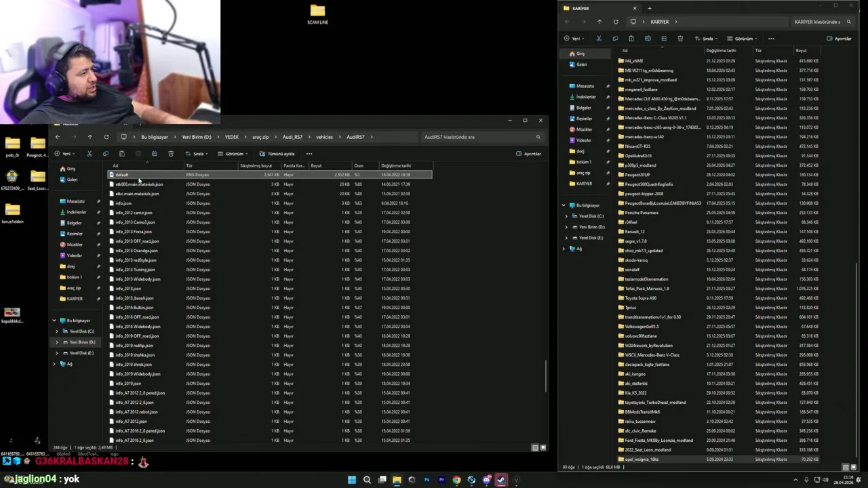Go up one folder in AudiRS7 window

[90, 137]
